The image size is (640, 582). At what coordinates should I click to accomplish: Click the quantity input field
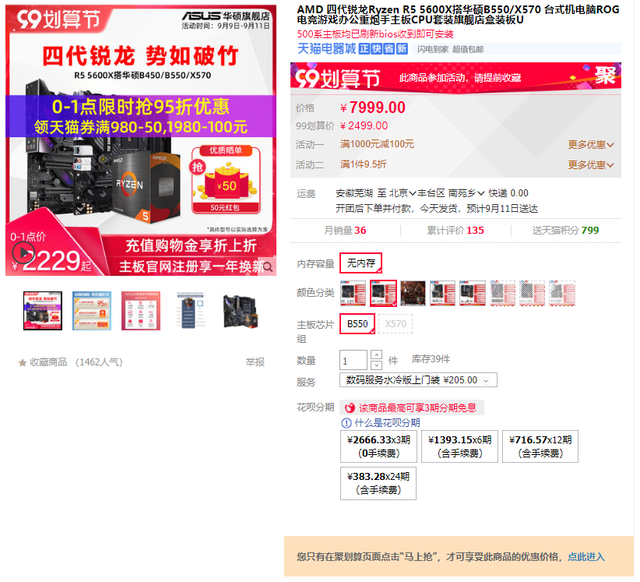(x=353, y=360)
